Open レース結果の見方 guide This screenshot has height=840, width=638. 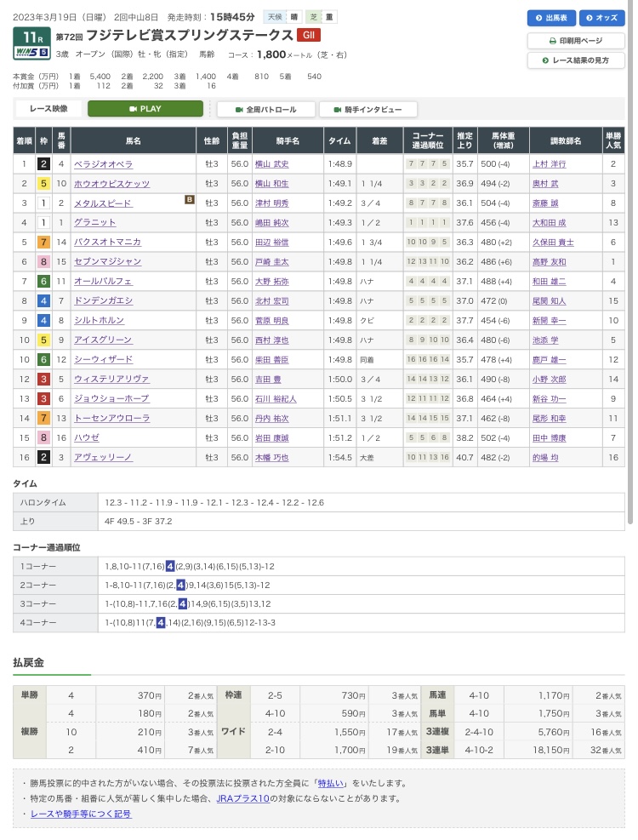click(x=576, y=60)
